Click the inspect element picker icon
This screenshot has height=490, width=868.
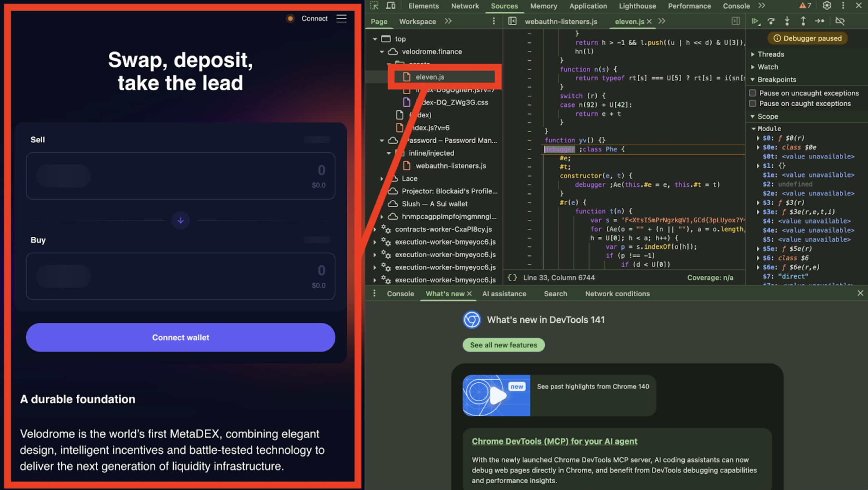click(374, 6)
